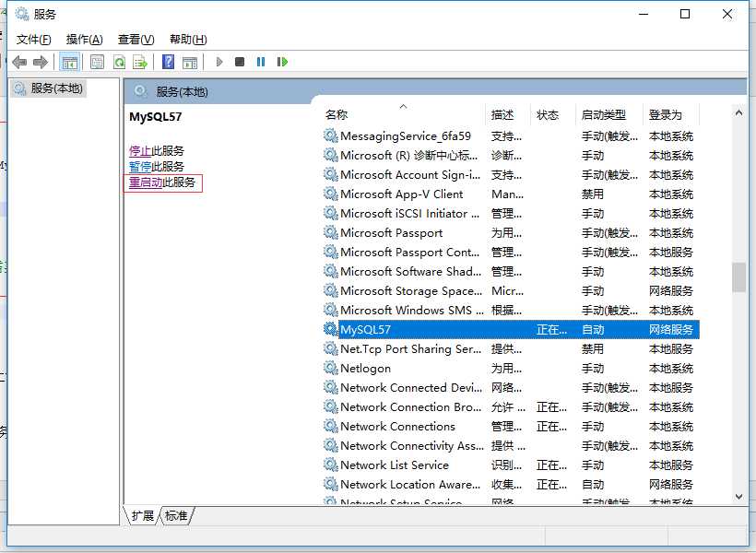Click the Forward arrow toolbar icon

tap(41, 62)
